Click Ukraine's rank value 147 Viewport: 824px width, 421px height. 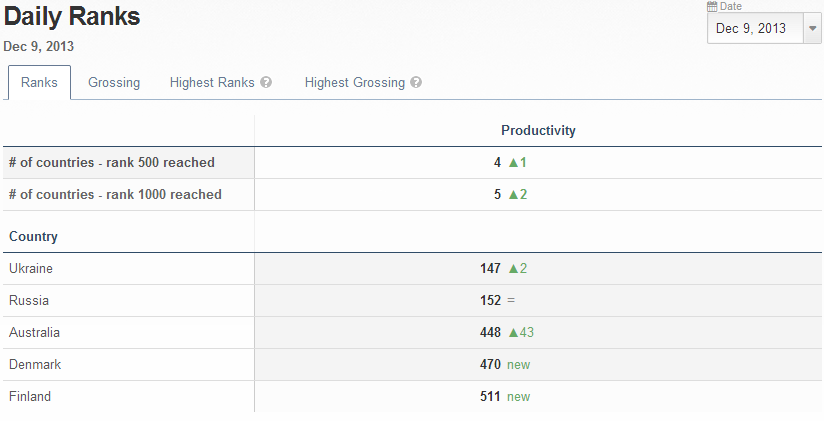(x=490, y=269)
